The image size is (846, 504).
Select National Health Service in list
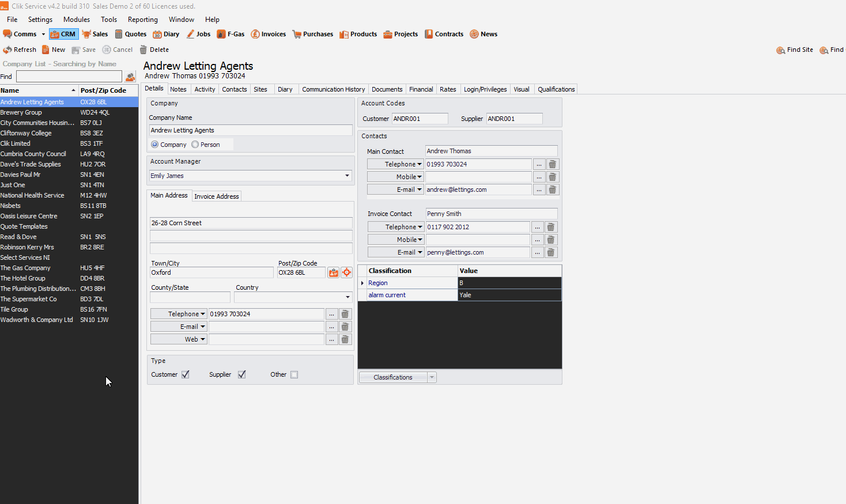(69, 195)
